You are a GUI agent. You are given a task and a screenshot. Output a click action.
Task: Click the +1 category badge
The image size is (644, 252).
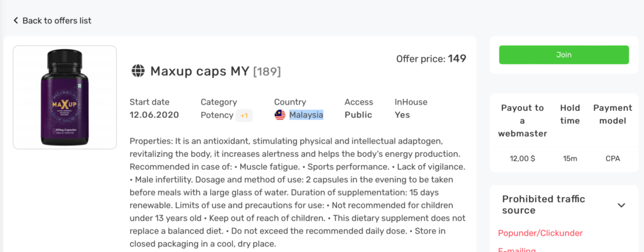tap(244, 115)
